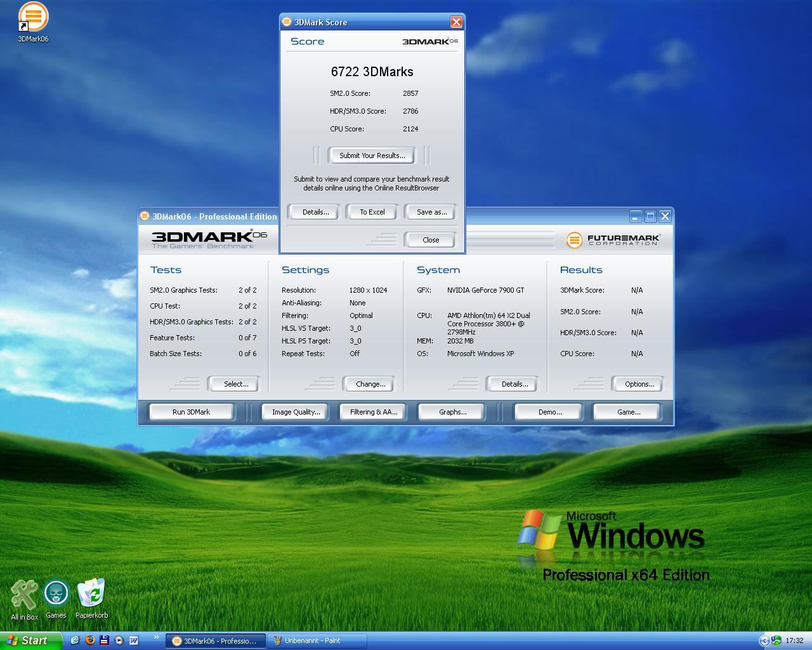Click the Options button under Results

[639, 384]
